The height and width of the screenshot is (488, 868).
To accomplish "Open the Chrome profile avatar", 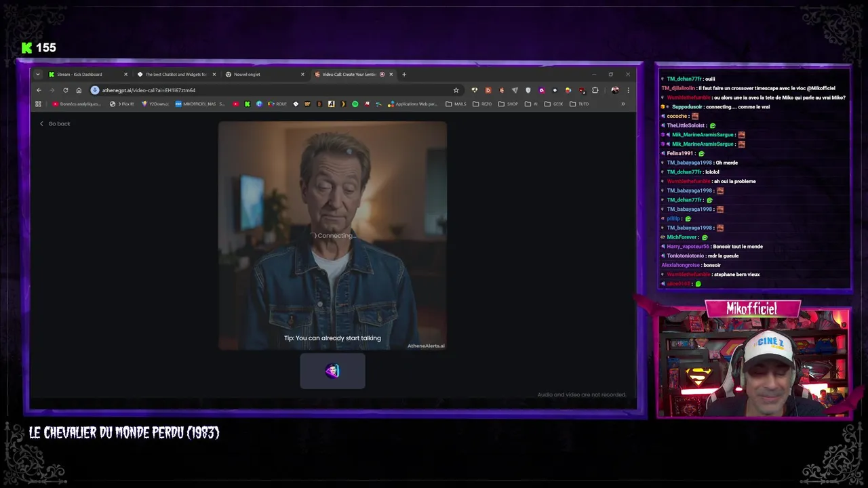I will click(615, 90).
